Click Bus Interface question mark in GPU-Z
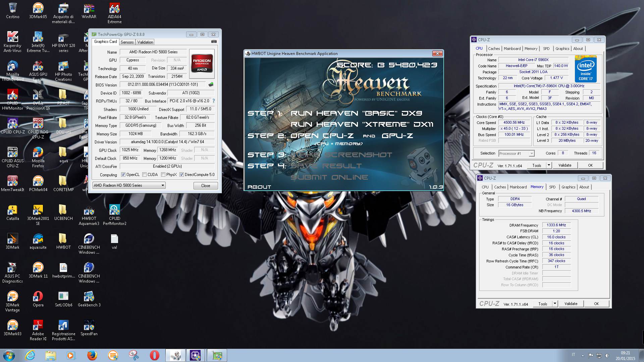Image resolution: width=644 pixels, height=362 pixels. click(213, 101)
